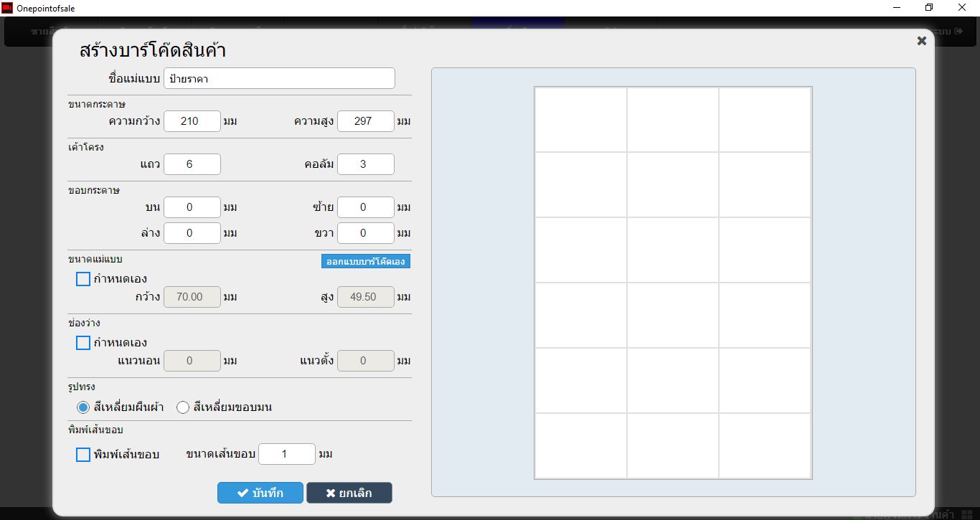Screen dimensions: 980x520
Task: Click the top-left label cell in preview
Action: coord(580,120)
